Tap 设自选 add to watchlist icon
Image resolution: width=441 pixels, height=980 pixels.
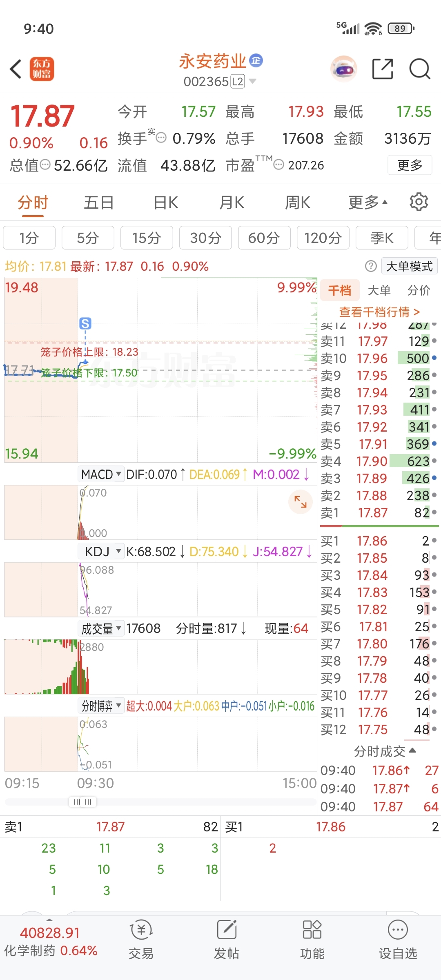pyautogui.click(x=398, y=939)
